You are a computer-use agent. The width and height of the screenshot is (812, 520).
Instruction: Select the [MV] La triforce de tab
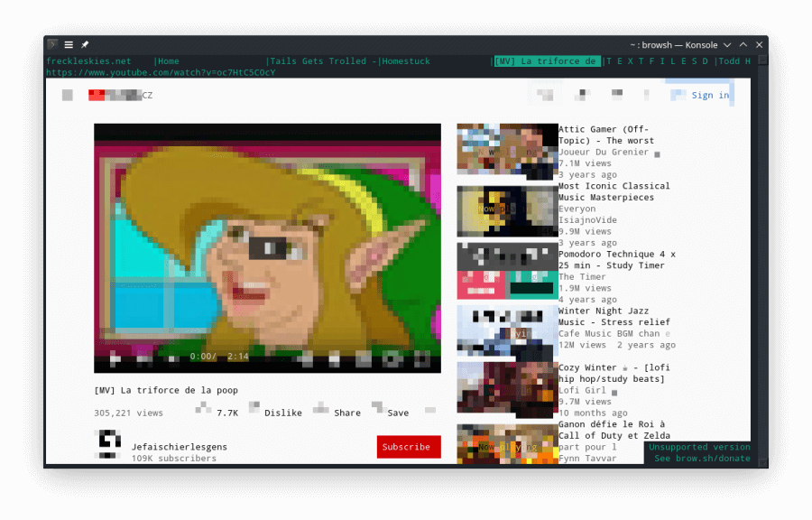548,61
